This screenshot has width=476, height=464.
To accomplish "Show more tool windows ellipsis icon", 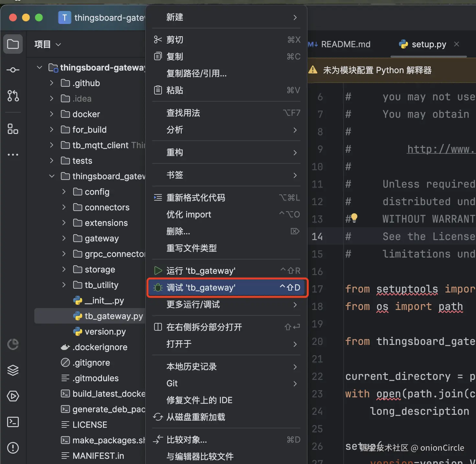I will [x=13, y=155].
